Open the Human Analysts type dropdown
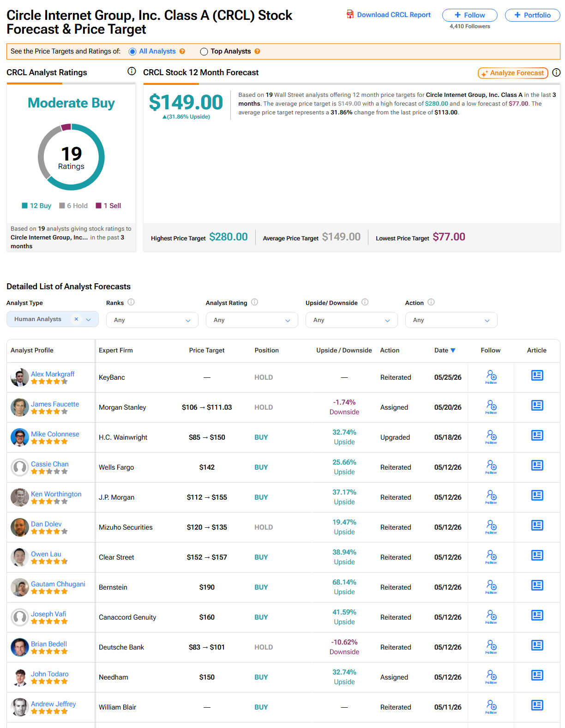565x728 pixels. pyautogui.click(x=53, y=319)
